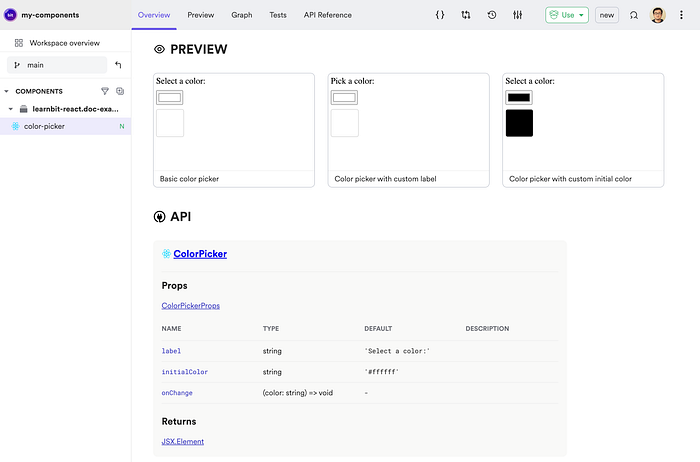Click the collapse-all icon beside Components filter
Screen dimensions: 700x462
click(120, 91)
